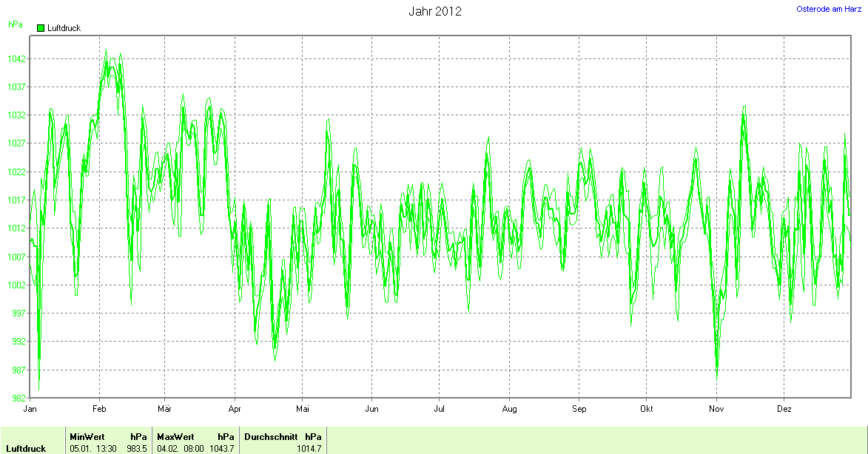This screenshot has height=454, width=868.
Task: Click the Aug month marker
Action: (x=509, y=408)
